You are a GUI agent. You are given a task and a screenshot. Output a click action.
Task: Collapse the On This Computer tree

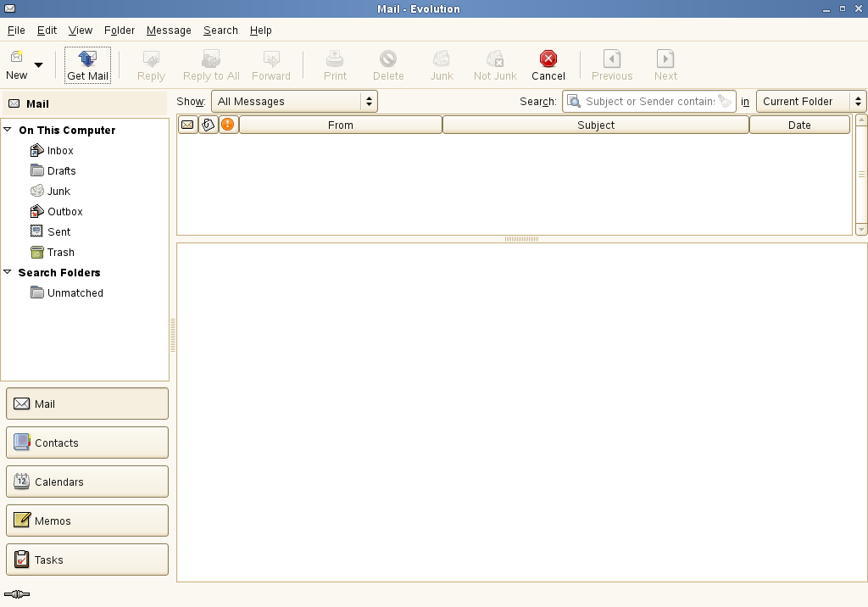click(8, 130)
